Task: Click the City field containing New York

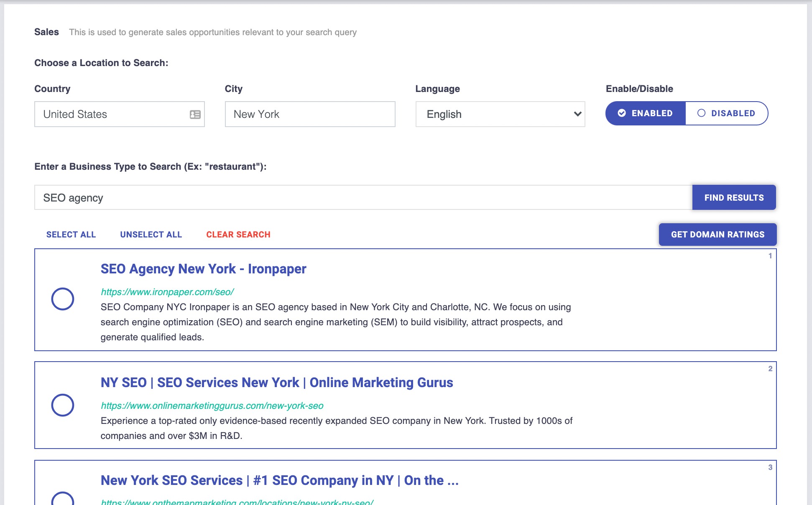Action: pos(310,114)
